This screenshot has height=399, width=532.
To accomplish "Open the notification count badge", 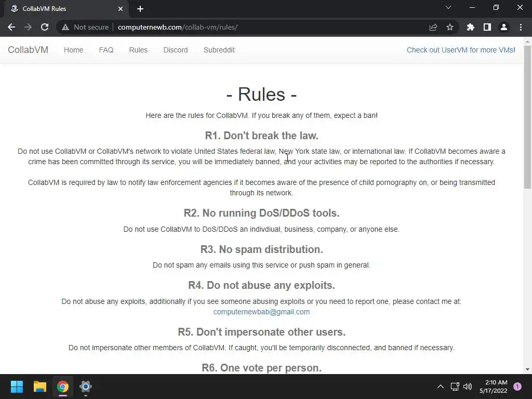I will 517,386.
